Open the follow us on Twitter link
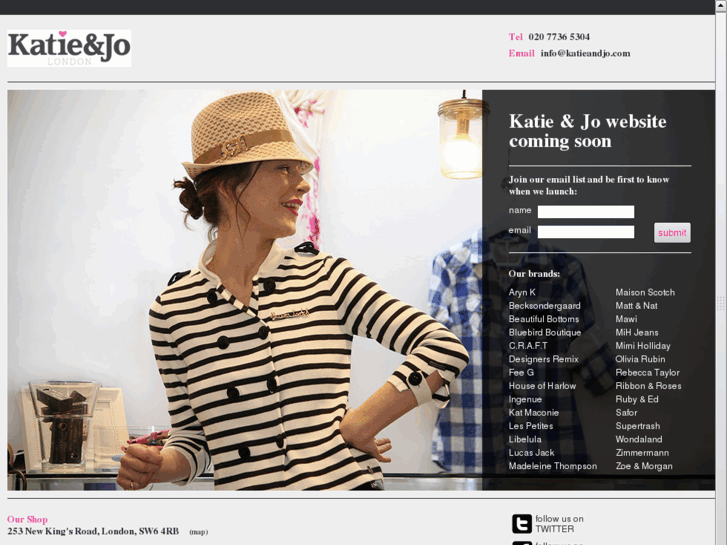727x545 pixels. (559, 524)
